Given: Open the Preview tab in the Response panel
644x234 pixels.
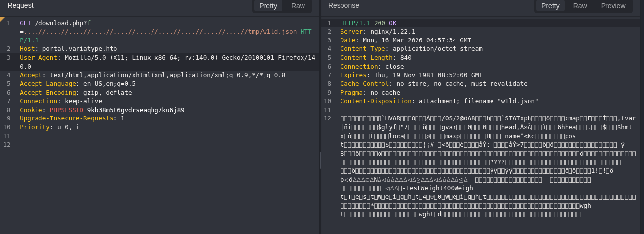Looking at the screenshot, I should click(x=613, y=6).
